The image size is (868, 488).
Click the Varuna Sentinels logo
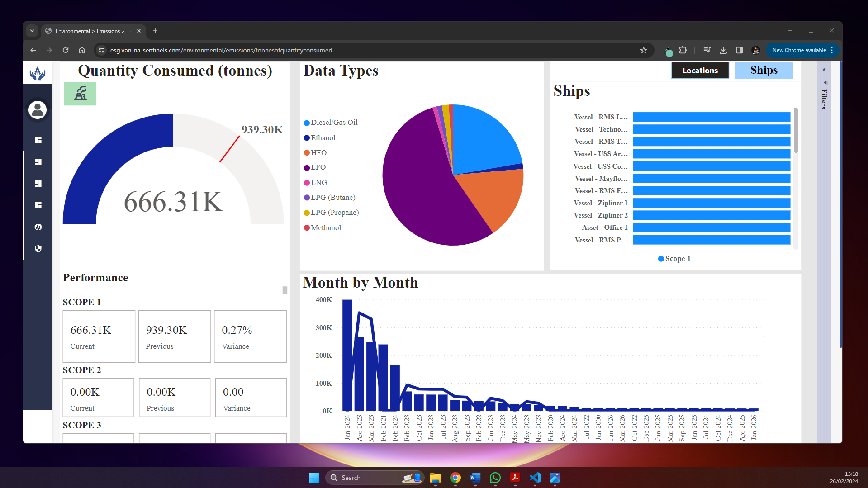click(38, 73)
